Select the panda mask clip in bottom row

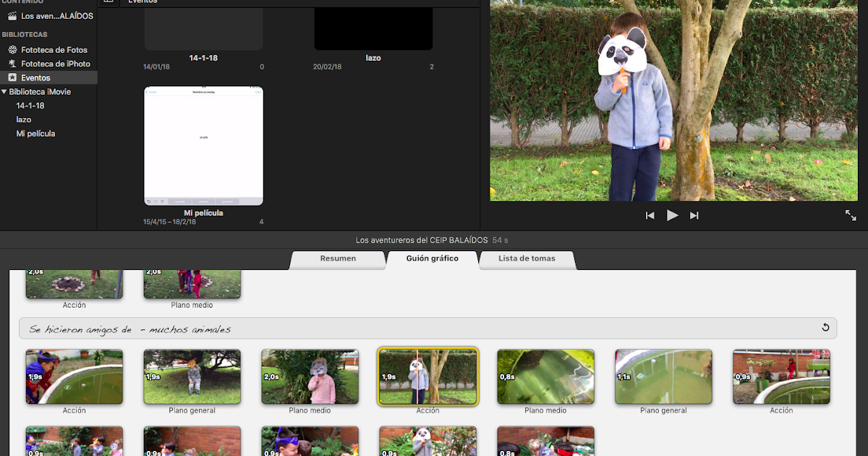[x=428, y=441]
